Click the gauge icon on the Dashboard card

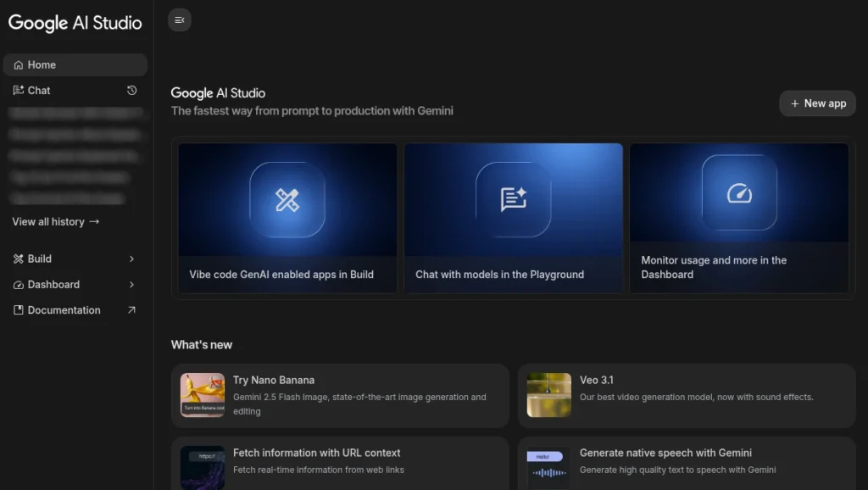[739, 192]
